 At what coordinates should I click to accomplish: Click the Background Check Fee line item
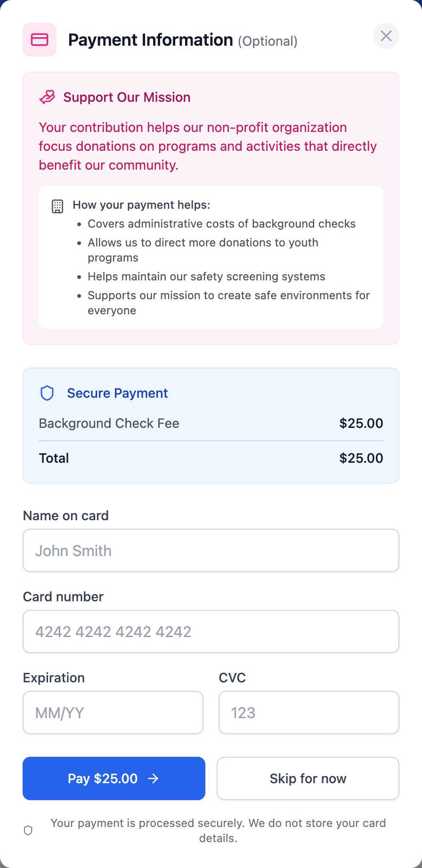point(109,423)
